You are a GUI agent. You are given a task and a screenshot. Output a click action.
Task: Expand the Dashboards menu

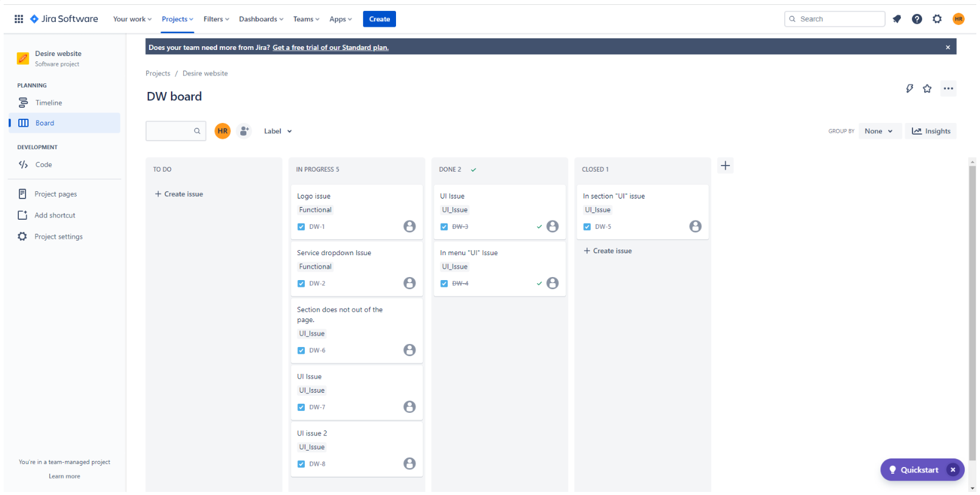261,19
